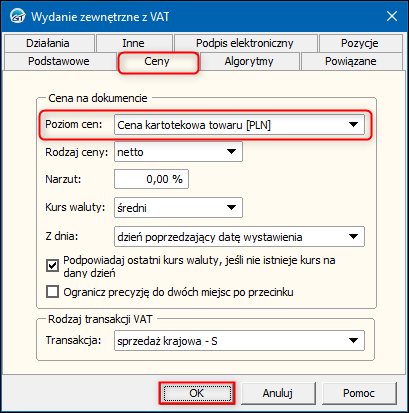The height and width of the screenshot is (413, 409).
Task: Click the Ceny tab
Action: (x=157, y=61)
